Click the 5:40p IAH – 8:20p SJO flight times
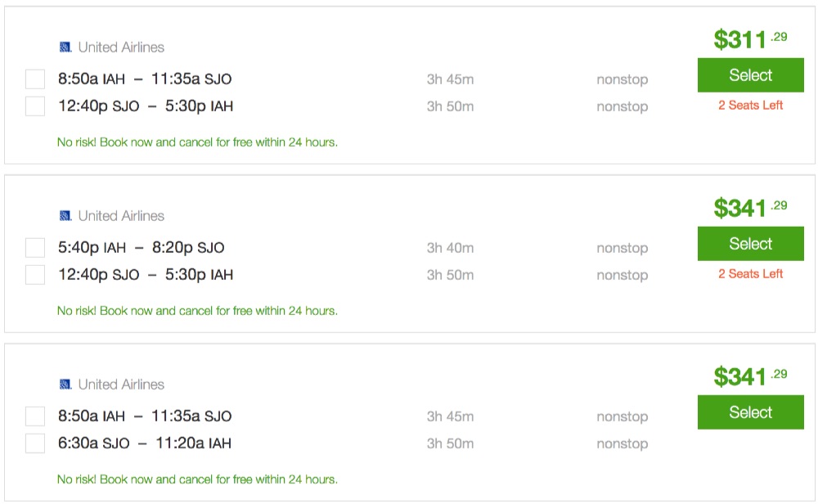This screenshot has width=818, height=504. [141, 248]
